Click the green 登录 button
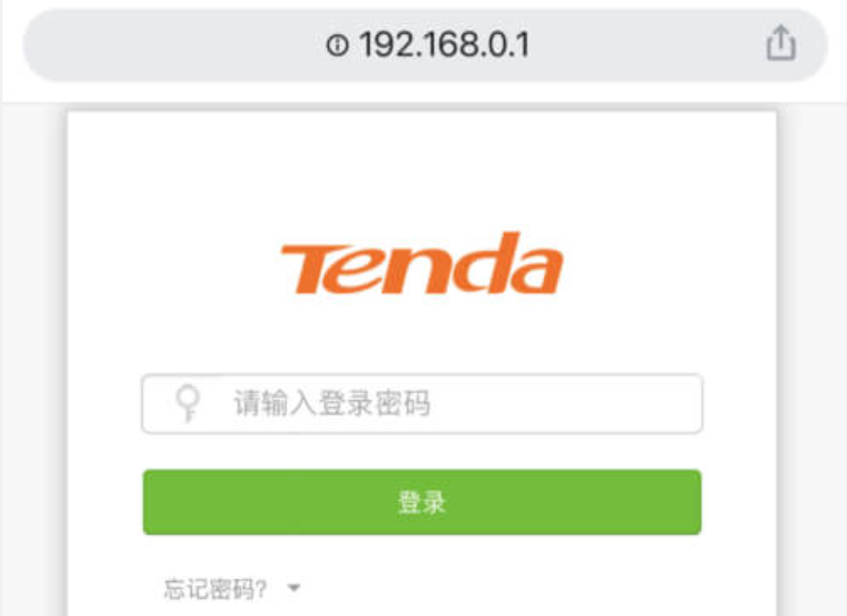 [422, 502]
